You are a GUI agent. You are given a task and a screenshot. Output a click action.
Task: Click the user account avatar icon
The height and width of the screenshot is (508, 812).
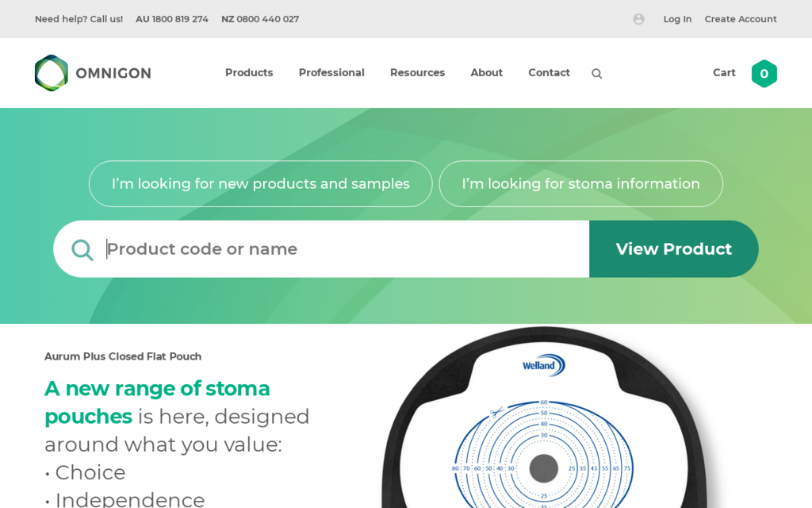[x=638, y=19]
